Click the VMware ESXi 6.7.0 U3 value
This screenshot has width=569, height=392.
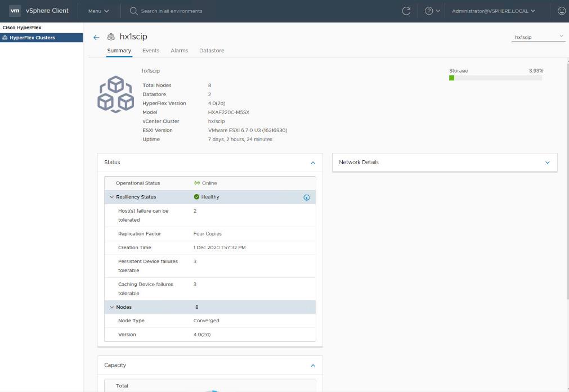point(248,130)
